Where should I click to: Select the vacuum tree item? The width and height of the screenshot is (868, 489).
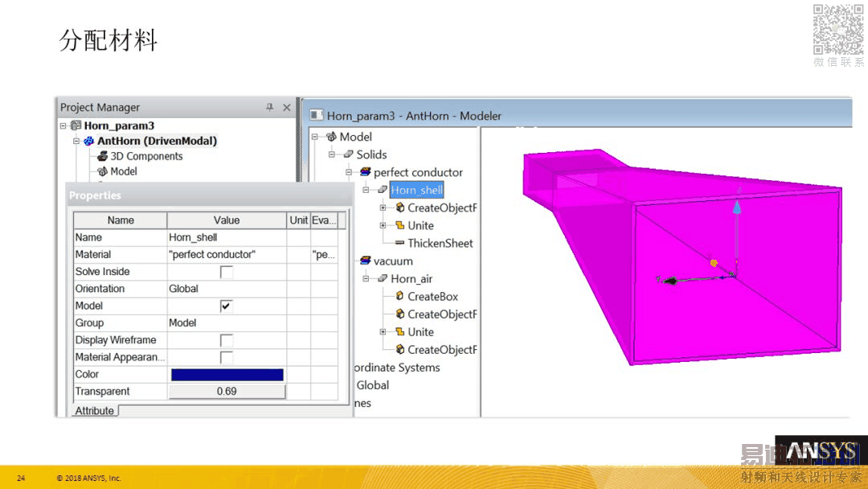[x=393, y=261]
